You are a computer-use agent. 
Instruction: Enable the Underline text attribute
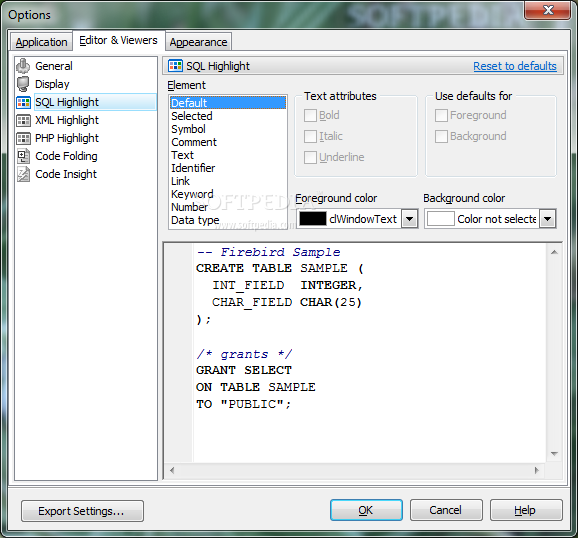click(x=310, y=157)
